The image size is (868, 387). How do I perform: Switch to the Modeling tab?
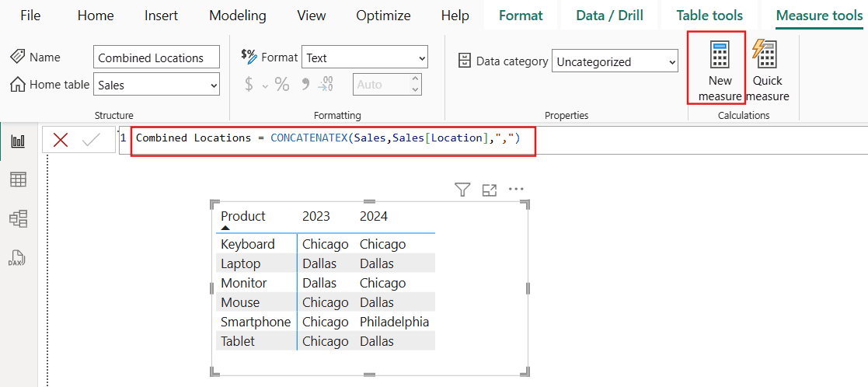pos(238,15)
